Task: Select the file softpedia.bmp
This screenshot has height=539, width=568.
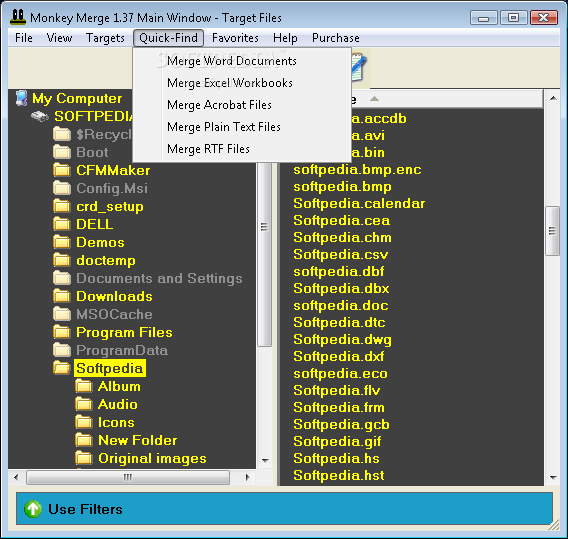Action: [342, 187]
